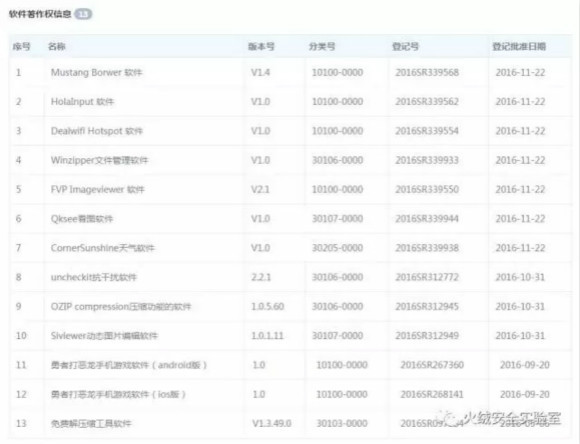Screen dimensions: 580x444
Task: Select the Winzipper文件管理软件 entry
Action: point(99,160)
